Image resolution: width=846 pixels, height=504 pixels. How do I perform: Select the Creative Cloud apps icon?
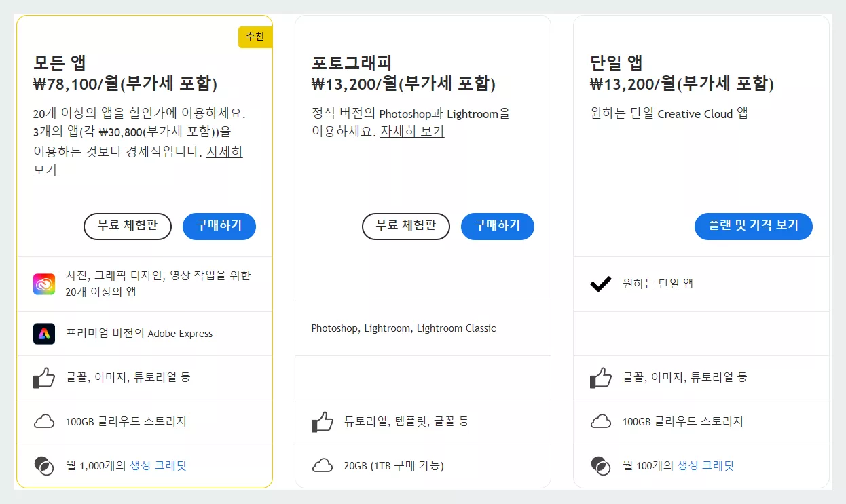43,284
